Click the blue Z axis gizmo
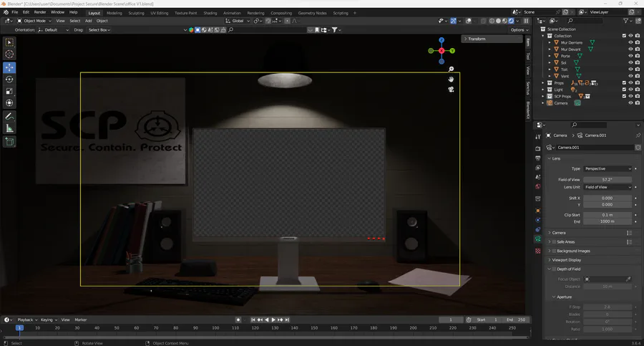The width and height of the screenshot is (644, 346). [441, 40]
